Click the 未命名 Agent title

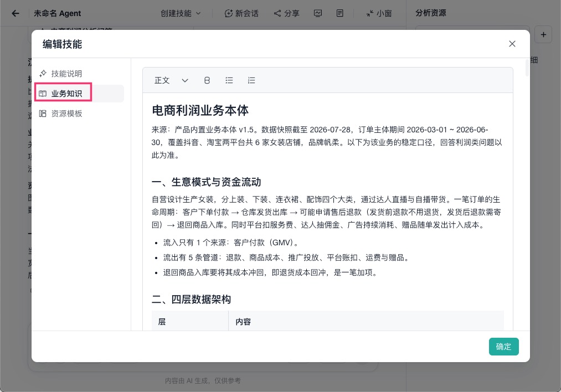[x=57, y=14]
